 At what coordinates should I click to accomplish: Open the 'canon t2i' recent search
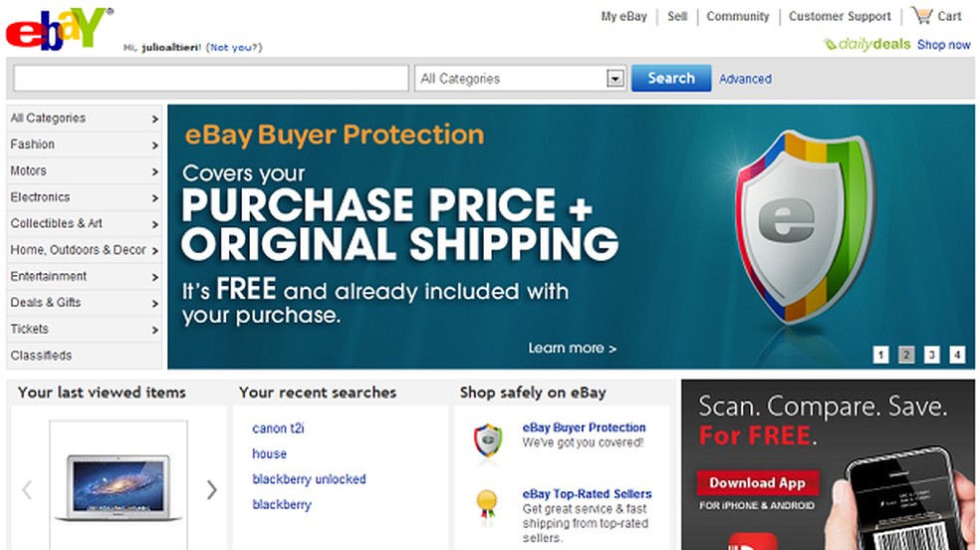click(278, 428)
